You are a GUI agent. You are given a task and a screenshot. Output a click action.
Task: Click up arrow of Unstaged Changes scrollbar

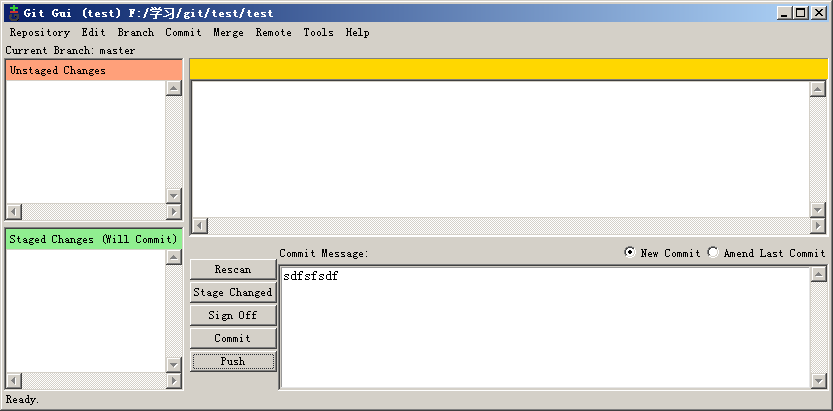174,88
